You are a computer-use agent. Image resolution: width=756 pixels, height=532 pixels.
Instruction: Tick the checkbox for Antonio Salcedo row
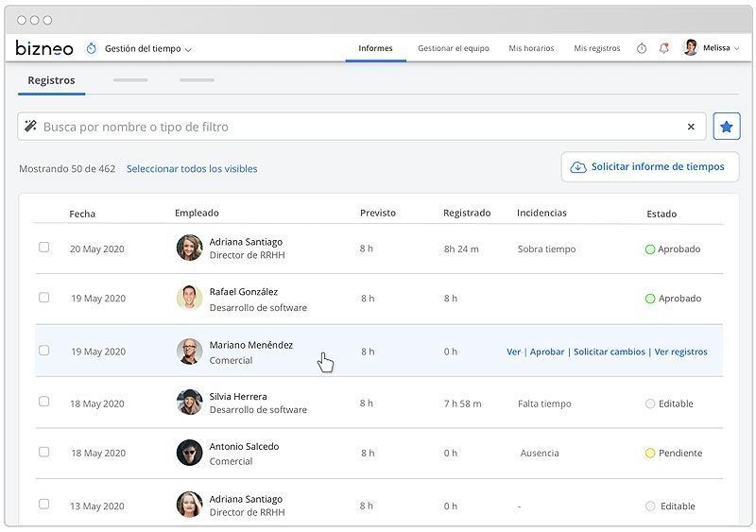[43, 452]
